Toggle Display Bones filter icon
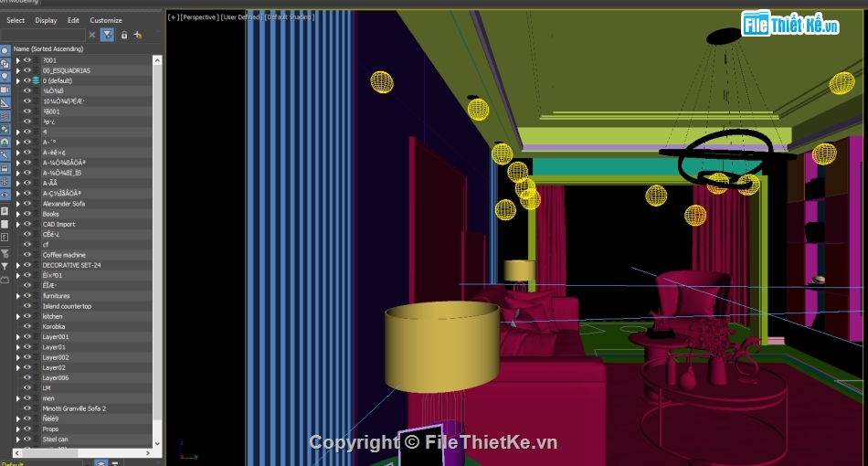The height and width of the screenshot is (466, 868). click(x=5, y=155)
